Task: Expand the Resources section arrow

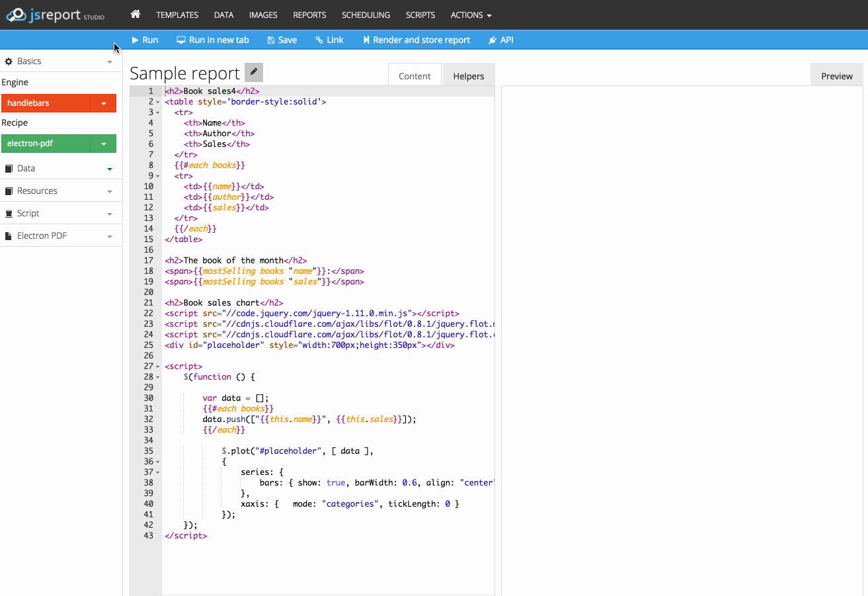Action: coord(110,191)
